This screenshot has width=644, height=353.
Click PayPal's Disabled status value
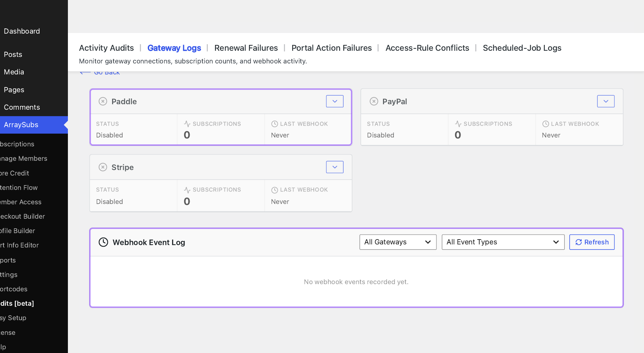tap(380, 135)
